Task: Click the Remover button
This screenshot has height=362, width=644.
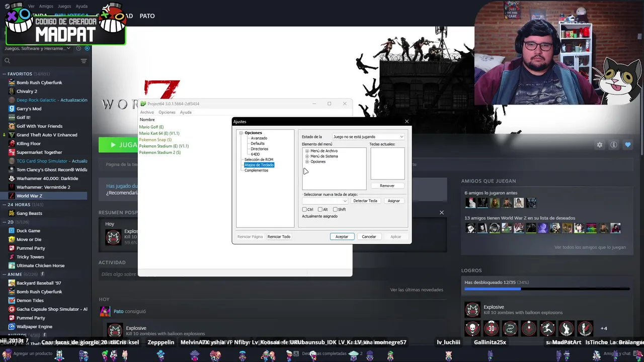Action: tap(387, 186)
